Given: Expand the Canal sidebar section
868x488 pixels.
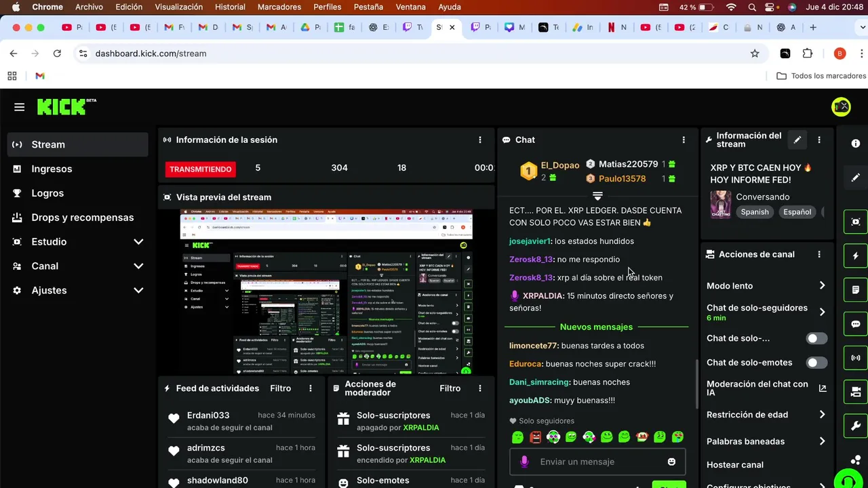Looking at the screenshot, I should (x=78, y=266).
